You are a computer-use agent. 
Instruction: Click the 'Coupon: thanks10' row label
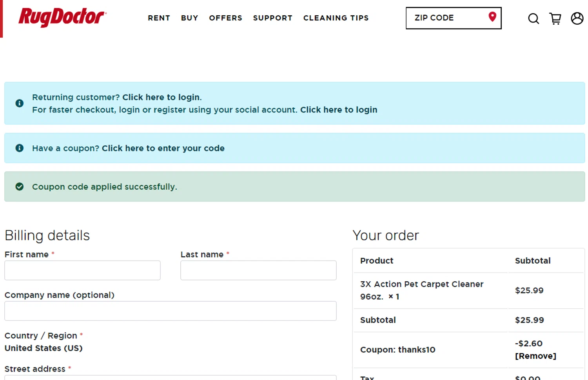pyautogui.click(x=397, y=350)
